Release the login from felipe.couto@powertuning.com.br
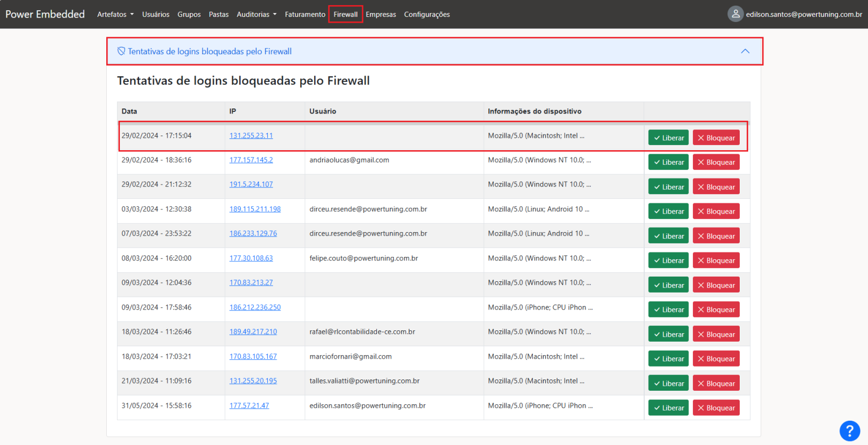Viewport: 868px width, 445px height. tap(668, 261)
